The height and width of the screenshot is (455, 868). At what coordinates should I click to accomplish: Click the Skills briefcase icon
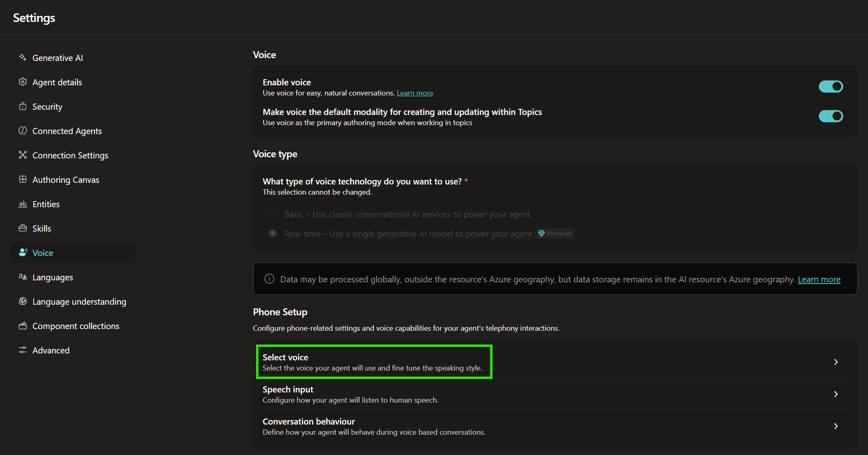[23, 228]
